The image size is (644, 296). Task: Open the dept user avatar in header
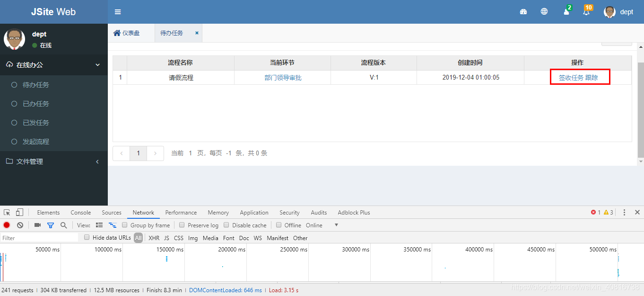[609, 12]
